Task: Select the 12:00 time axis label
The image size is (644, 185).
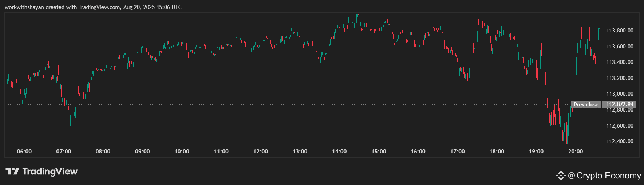Action: (261, 152)
